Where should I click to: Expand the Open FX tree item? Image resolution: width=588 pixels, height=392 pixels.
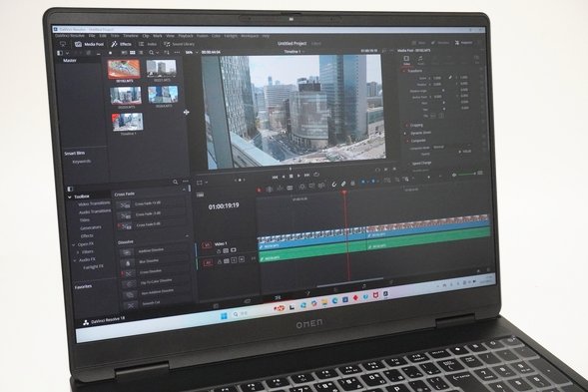tap(74, 244)
